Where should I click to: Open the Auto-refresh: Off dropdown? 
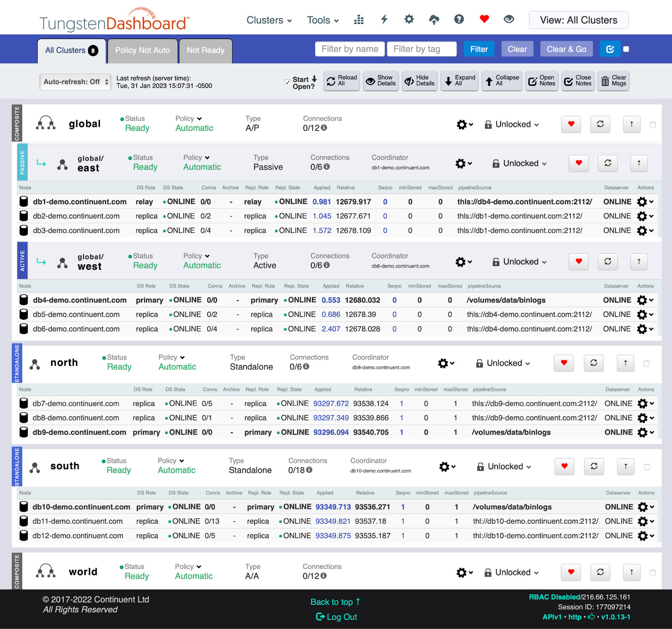click(x=76, y=82)
